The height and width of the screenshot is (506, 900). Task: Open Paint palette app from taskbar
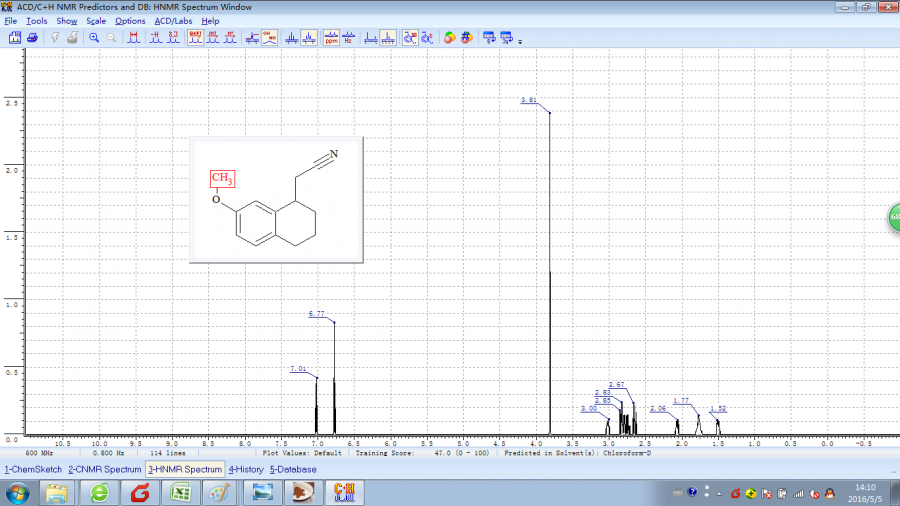(219, 493)
